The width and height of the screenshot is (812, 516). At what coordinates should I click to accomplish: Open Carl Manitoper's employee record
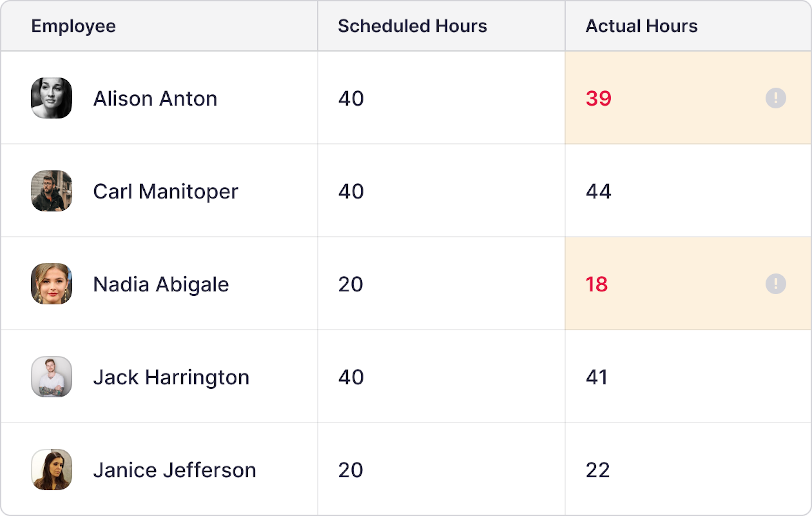[x=166, y=191]
